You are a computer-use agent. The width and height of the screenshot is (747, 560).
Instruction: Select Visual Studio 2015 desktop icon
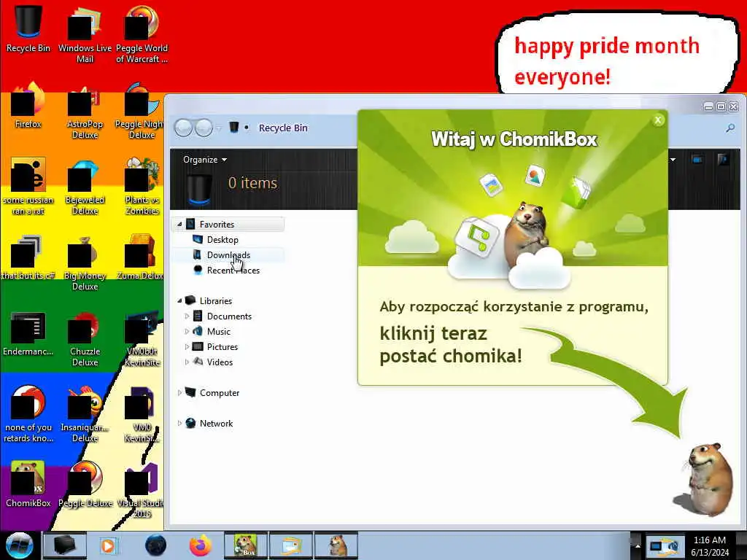(x=142, y=491)
